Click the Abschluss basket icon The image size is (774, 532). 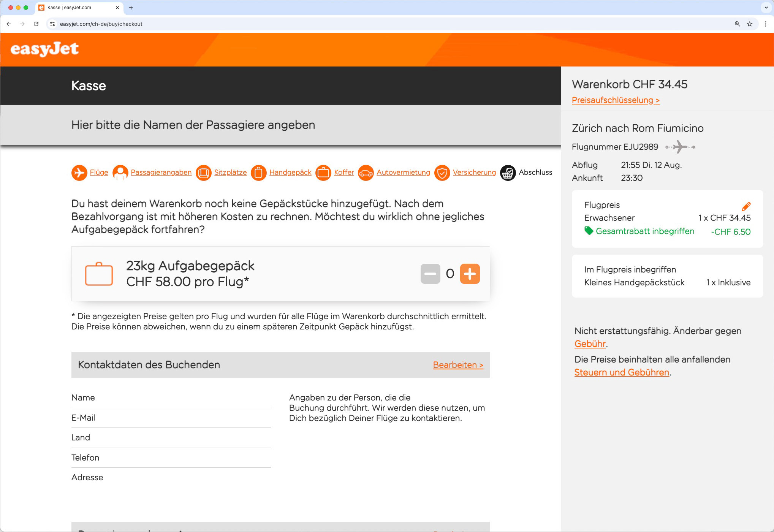pos(508,173)
